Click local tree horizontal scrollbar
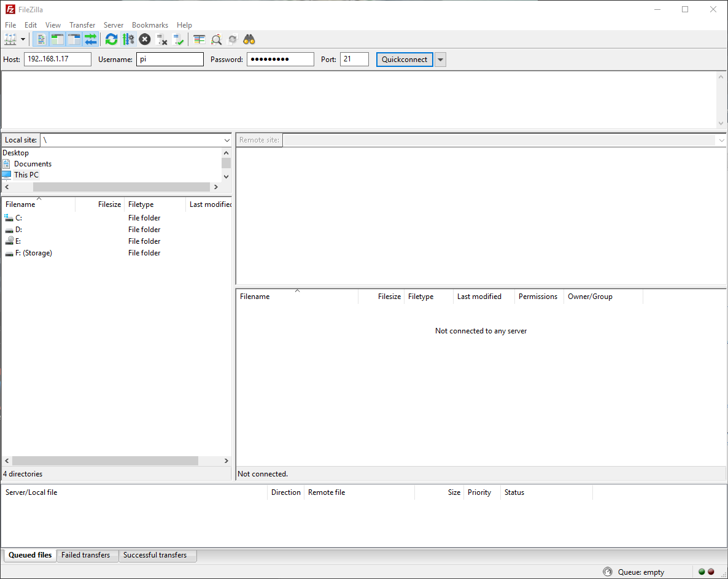The image size is (728, 579). tap(121, 187)
